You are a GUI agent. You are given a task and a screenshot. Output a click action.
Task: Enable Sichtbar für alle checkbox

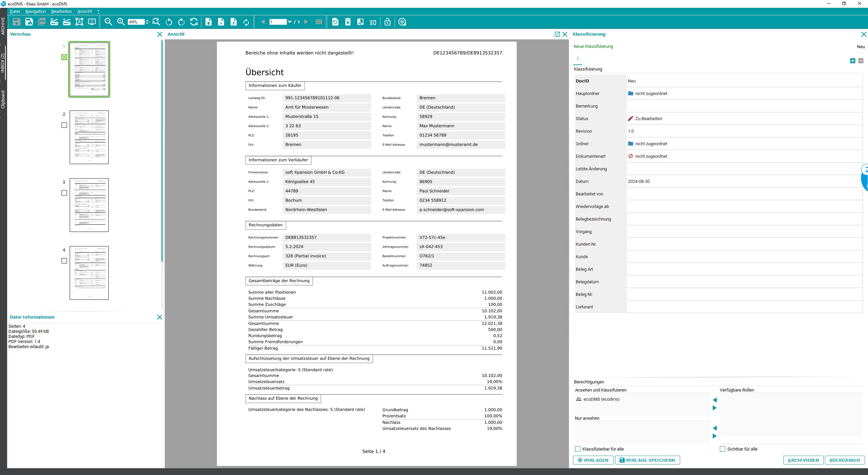[723, 449]
